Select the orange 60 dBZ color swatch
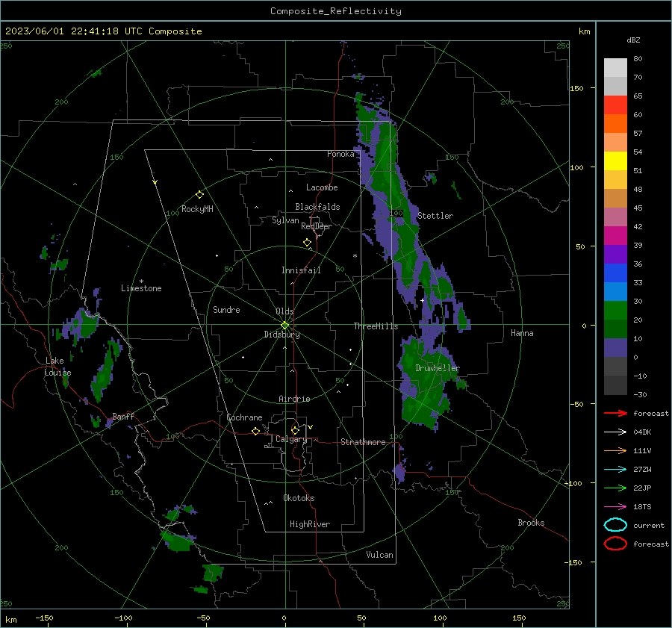The width and height of the screenshot is (672, 628). [615, 123]
